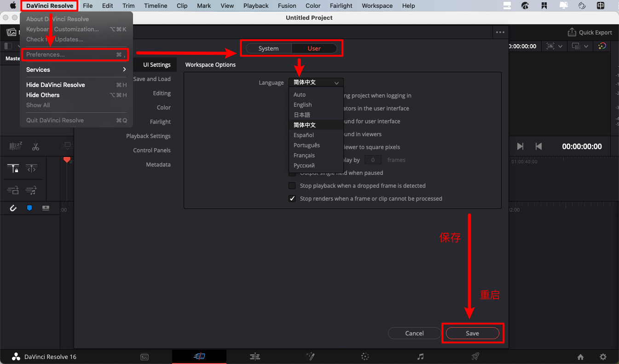Jump to next clip in viewer
The image size is (619, 364).
tap(520, 146)
